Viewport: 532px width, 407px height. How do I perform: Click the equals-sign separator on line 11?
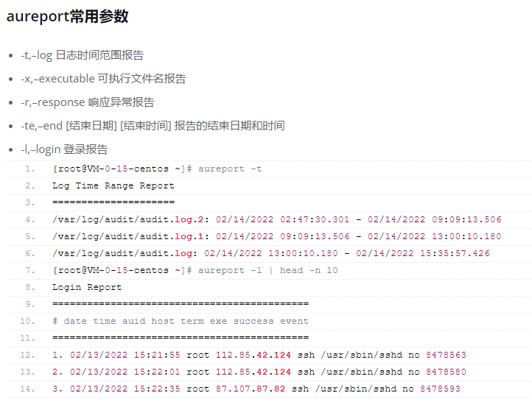coord(181,338)
